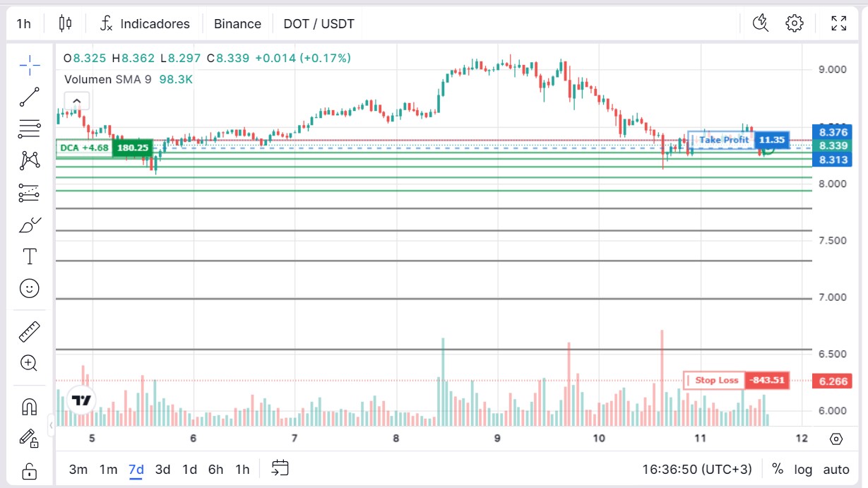Activate the ruler measure tool
Image resolution: width=868 pixels, height=488 pixels.
coord(30,331)
